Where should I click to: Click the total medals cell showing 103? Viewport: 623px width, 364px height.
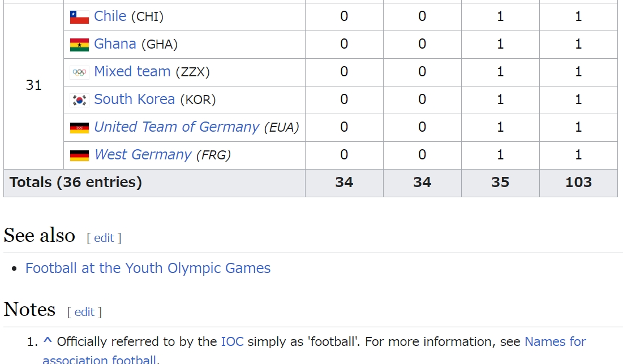coord(578,183)
